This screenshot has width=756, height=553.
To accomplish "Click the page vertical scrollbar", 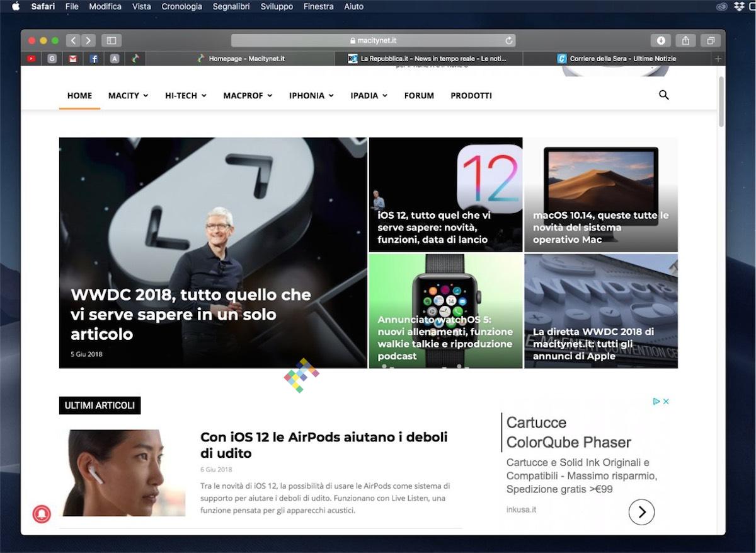I will pos(721,101).
